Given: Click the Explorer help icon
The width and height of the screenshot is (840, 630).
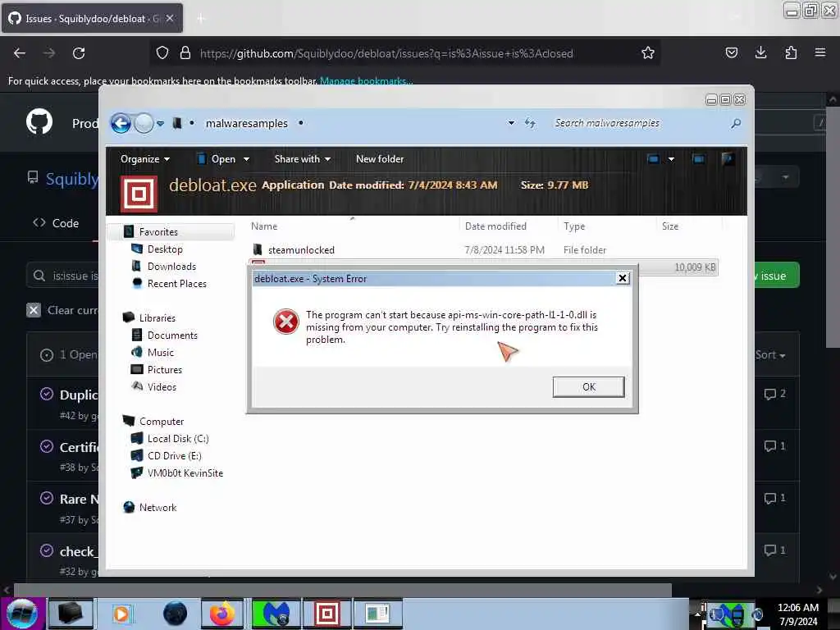Looking at the screenshot, I should [x=728, y=159].
